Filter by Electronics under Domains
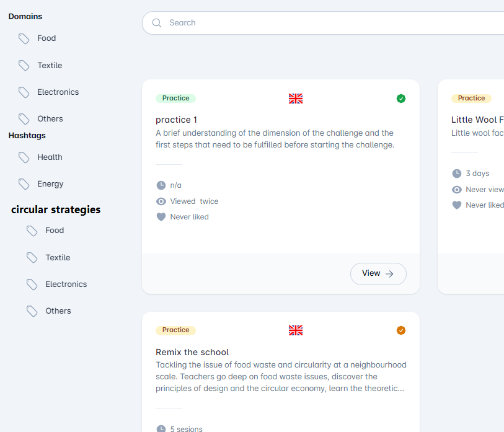504x432 pixels. click(x=58, y=92)
